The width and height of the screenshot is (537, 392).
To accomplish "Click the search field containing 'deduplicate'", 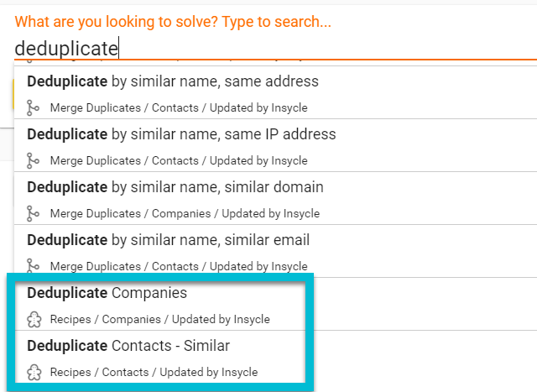I will (275, 49).
